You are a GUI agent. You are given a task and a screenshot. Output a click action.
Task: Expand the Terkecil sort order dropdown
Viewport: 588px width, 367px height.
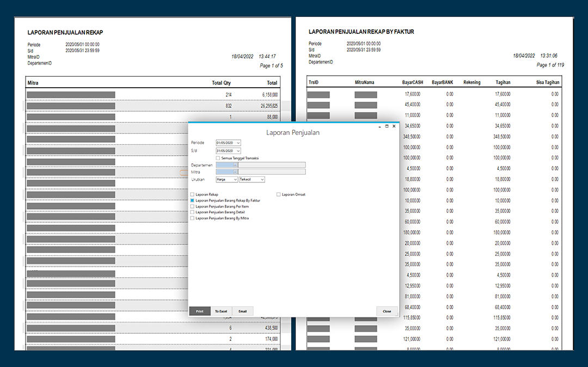click(262, 180)
